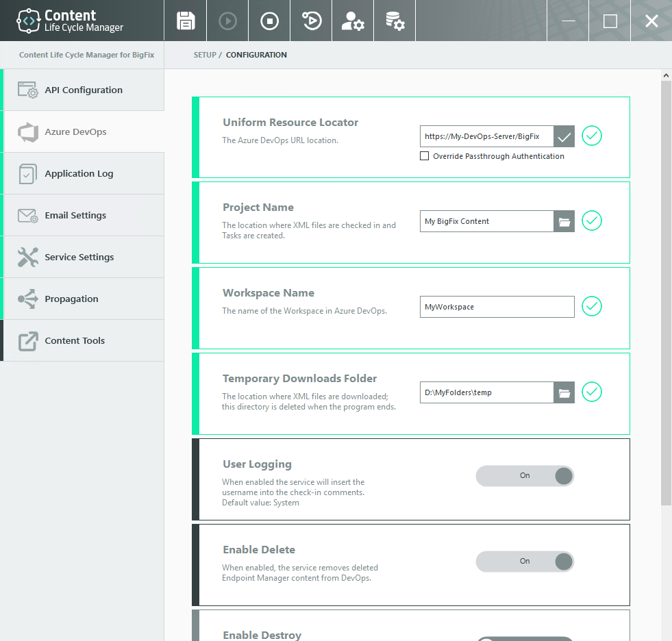672x641 pixels.
Task: Click the Content Life Cycle Manager logo
Action: click(x=70, y=21)
